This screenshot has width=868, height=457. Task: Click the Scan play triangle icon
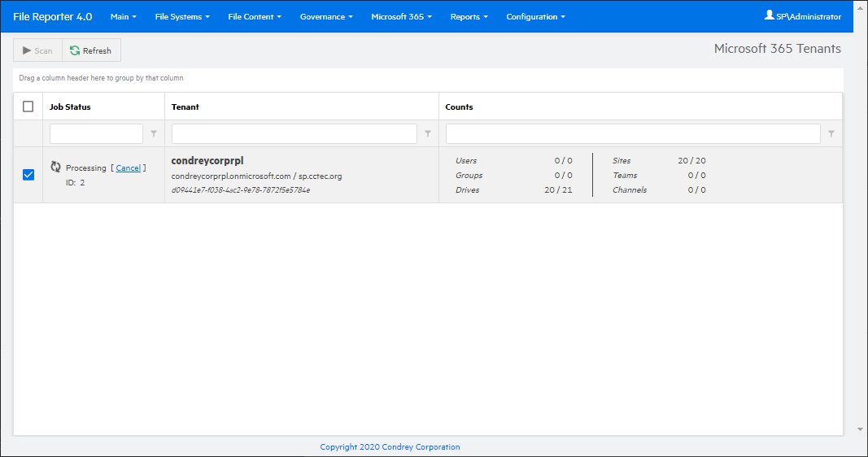[27, 50]
